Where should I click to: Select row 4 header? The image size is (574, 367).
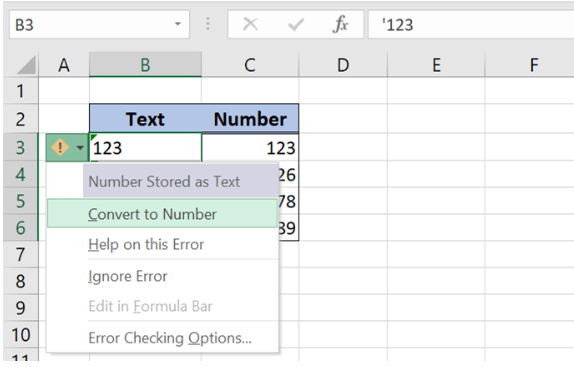[x=20, y=174]
